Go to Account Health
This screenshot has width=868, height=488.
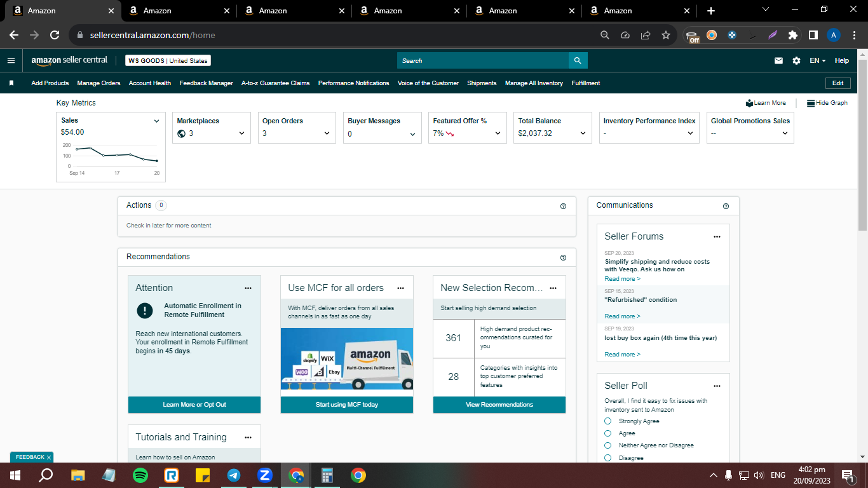150,83
